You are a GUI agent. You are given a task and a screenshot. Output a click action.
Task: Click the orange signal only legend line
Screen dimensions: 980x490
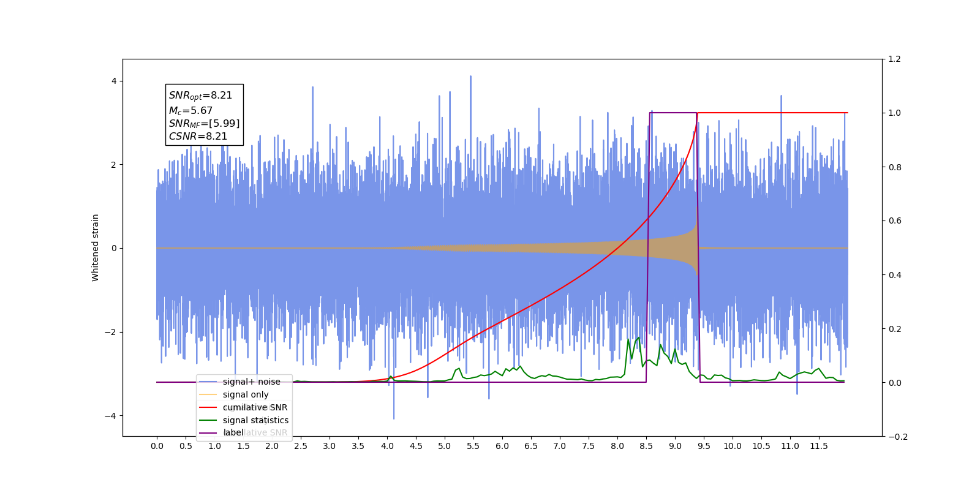click(x=208, y=394)
